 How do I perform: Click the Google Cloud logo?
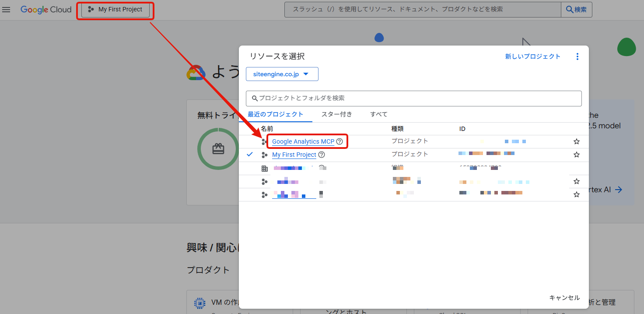(x=46, y=10)
